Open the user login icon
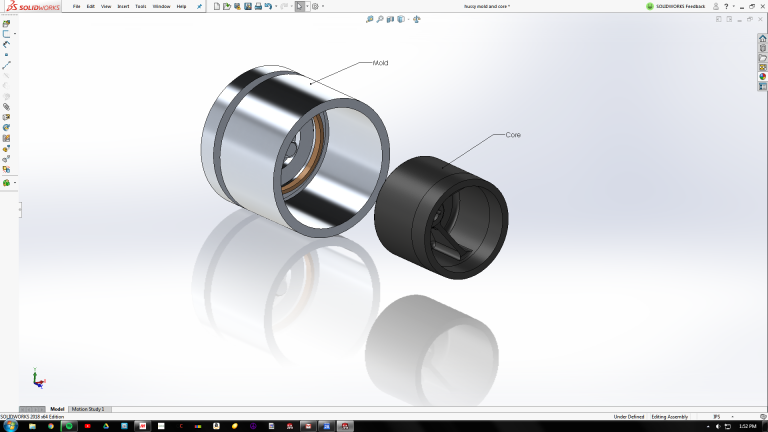768x432 pixels. pyautogui.click(x=716, y=6)
